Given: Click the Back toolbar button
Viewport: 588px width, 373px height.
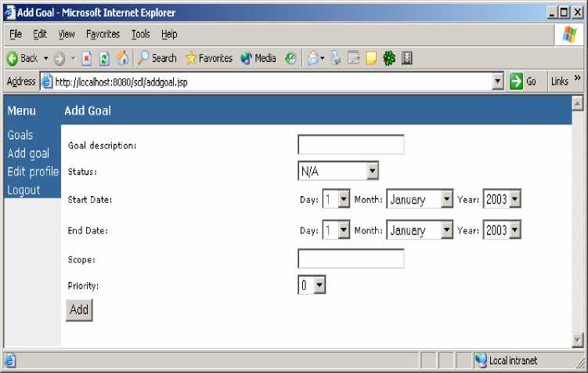Looking at the screenshot, I should [22, 58].
